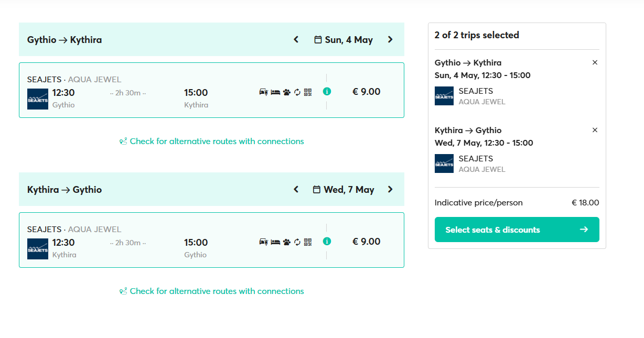This screenshot has width=644, height=338.
Task: Click Select seats & discounts button
Action: [x=517, y=230]
